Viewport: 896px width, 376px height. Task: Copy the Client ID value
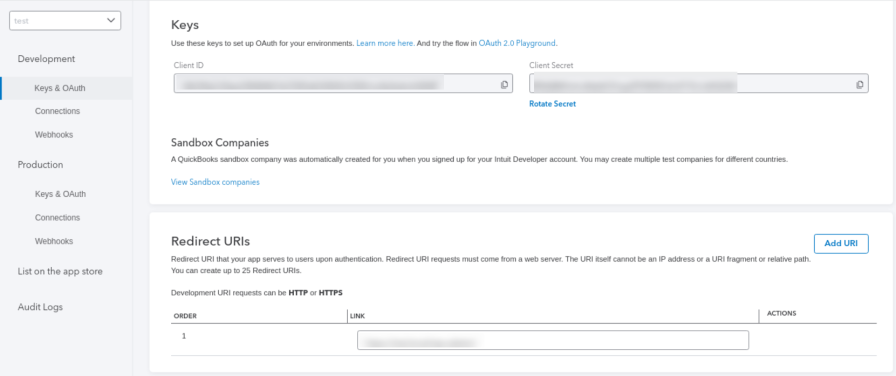pos(504,85)
